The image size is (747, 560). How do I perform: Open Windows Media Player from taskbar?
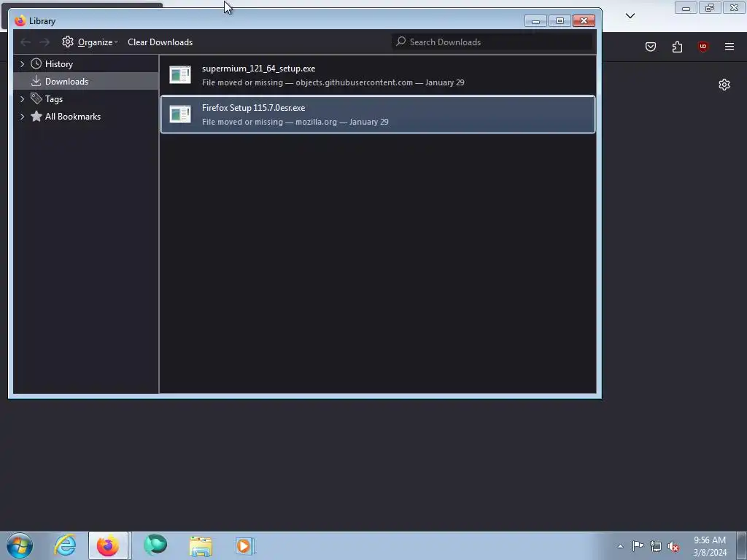[x=244, y=545]
